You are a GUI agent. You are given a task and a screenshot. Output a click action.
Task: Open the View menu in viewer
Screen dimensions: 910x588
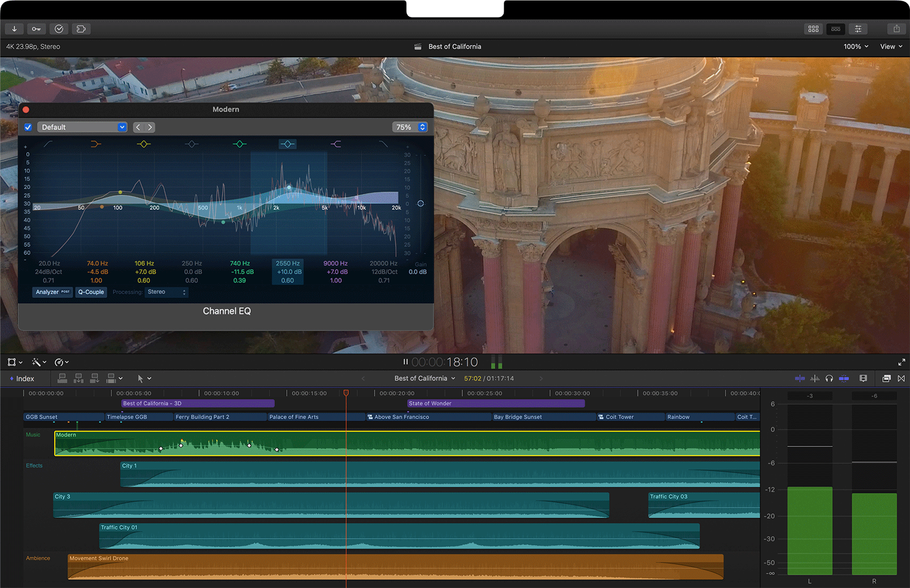coord(891,46)
